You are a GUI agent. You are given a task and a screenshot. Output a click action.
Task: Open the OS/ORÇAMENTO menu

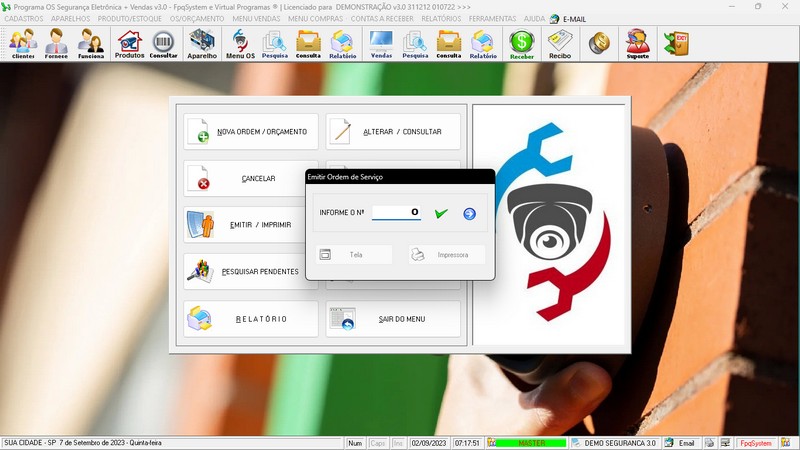[197, 18]
